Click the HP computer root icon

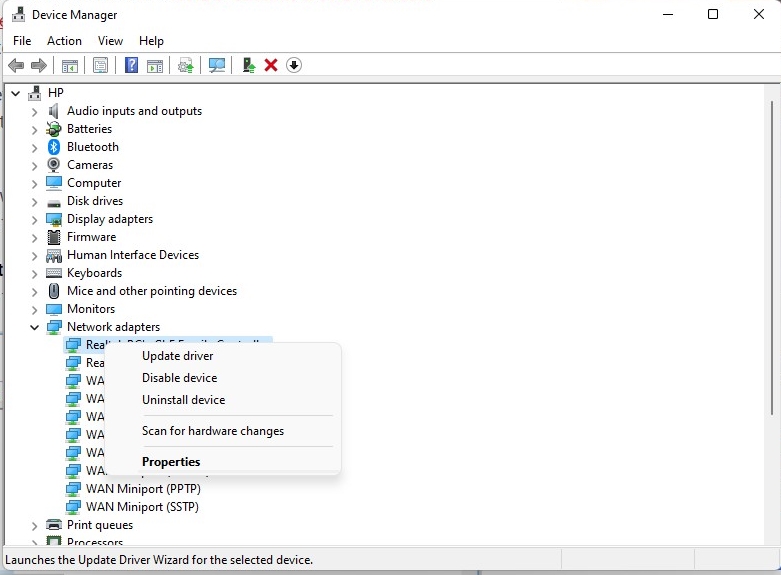point(35,93)
